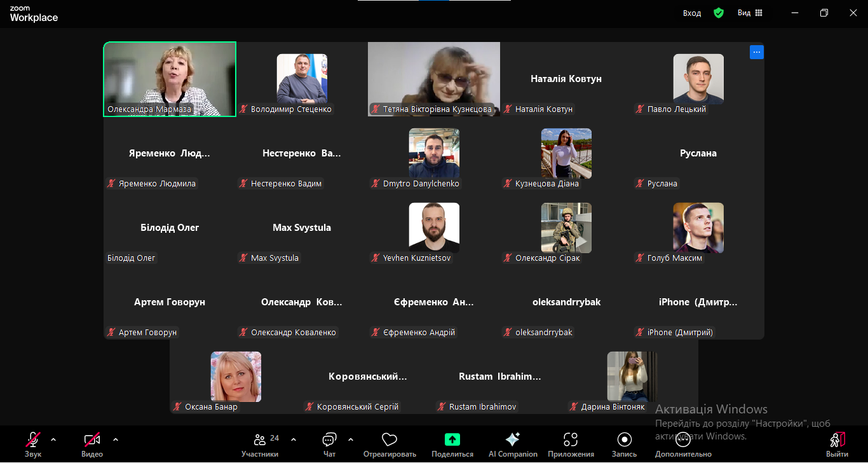This screenshot has height=463, width=868.
Task: Click Dmytro Danylchenko's profile picture
Action: coord(434,153)
